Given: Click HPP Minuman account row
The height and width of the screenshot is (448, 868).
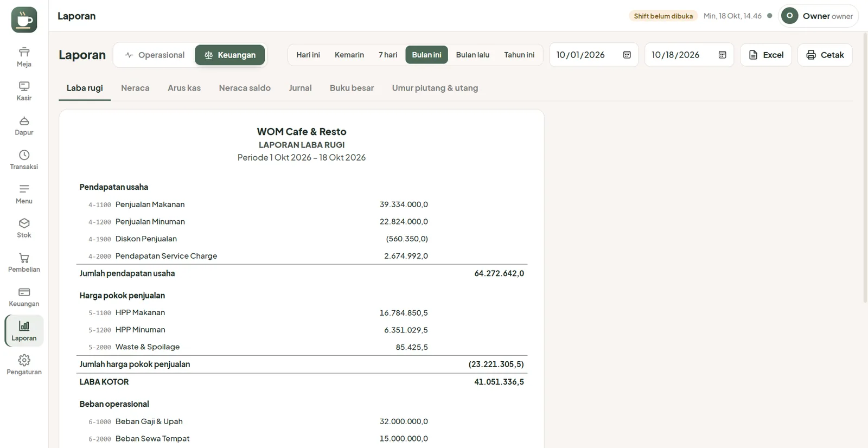Looking at the screenshot, I should 302,330.
